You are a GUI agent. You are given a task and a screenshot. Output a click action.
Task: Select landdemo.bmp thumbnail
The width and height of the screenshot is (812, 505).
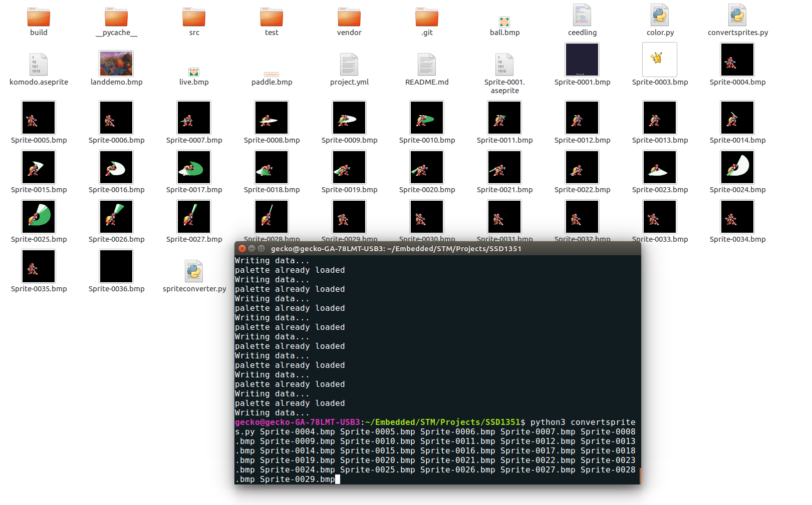coord(116,63)
